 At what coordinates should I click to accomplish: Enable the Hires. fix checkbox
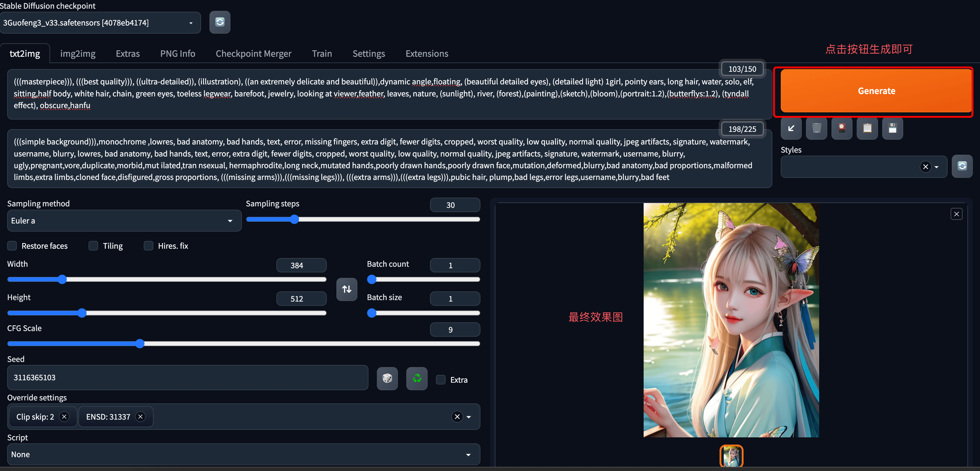(x=148, y=246)
